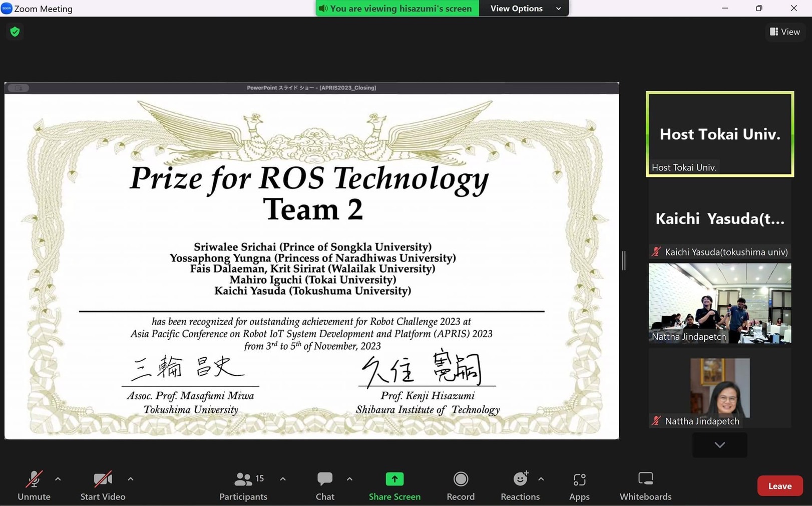Click the green Share Screen icon
The height and width of the screenshot is (506, 812).
[x=394, y=479]
